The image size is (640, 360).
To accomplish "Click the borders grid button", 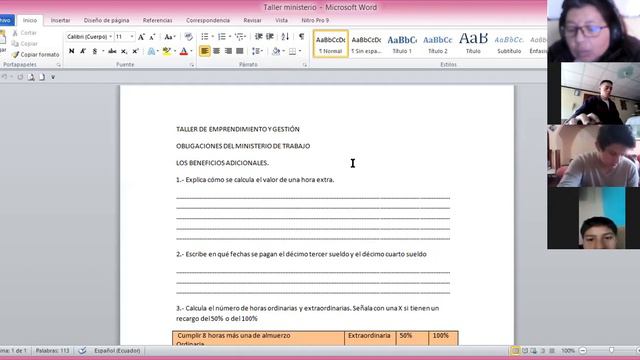I will (x=292, y=51).
